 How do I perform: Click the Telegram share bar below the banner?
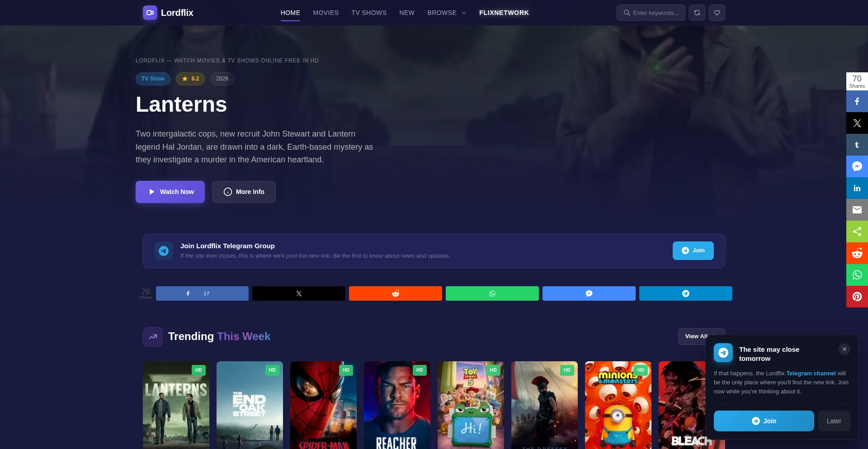tap(686, 293)
